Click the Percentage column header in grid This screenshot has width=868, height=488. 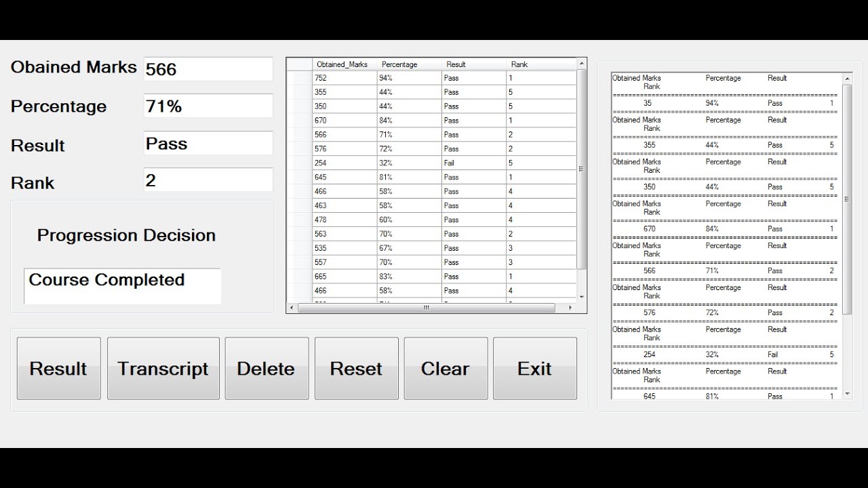[x=409, y=64]
